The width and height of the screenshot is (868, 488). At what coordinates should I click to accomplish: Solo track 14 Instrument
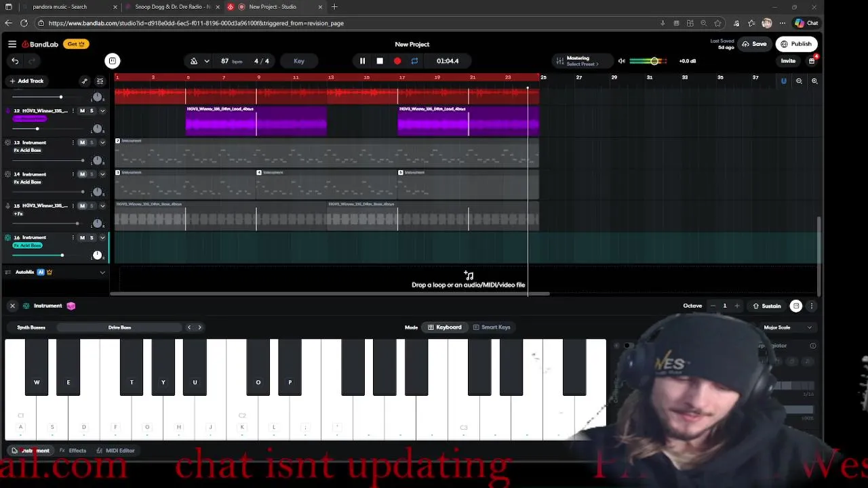click(92, 174)
